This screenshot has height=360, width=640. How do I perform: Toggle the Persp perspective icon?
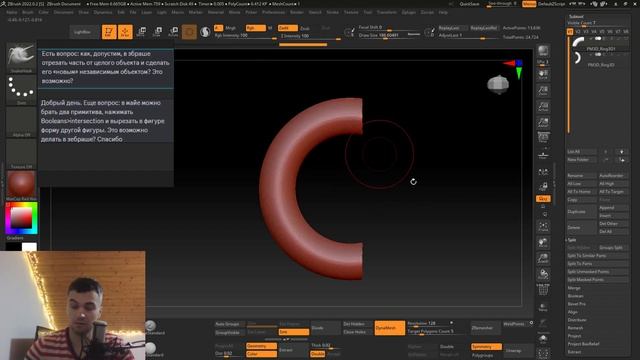pos(543,138)
